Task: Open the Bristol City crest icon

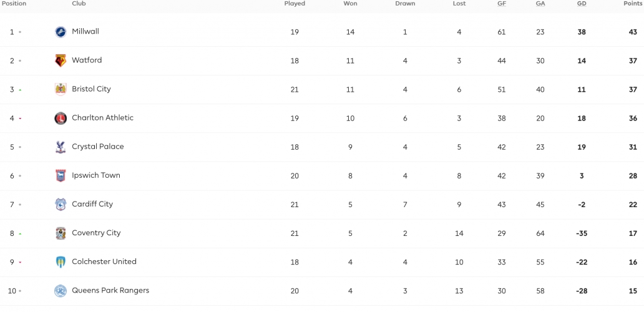Action: 61,89
